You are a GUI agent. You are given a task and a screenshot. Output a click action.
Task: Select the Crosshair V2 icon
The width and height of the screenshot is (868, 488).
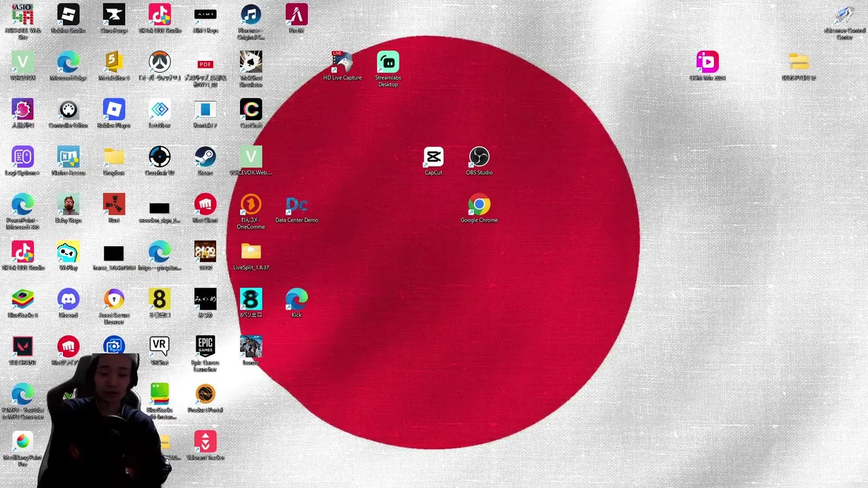pyautogui.click(x=159, y=157)
